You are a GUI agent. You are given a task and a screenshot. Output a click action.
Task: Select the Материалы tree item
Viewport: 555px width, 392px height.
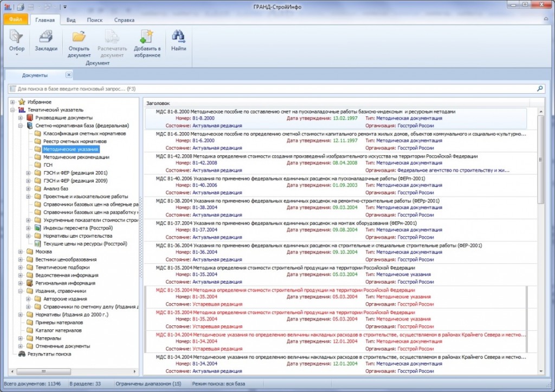click(48, 338)
